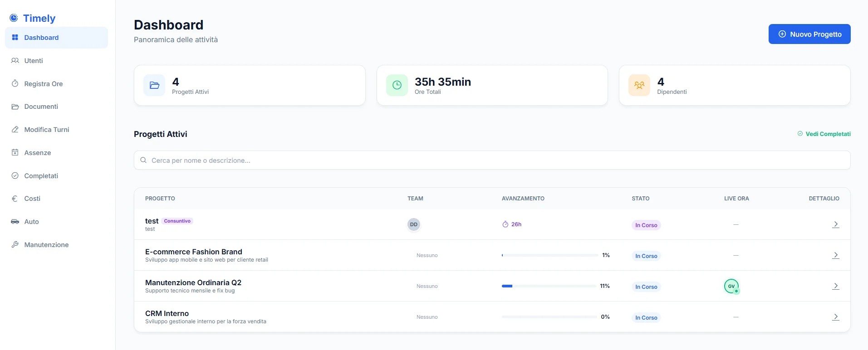
Task: Open Completati in sidebar
Action: (56, 176)
